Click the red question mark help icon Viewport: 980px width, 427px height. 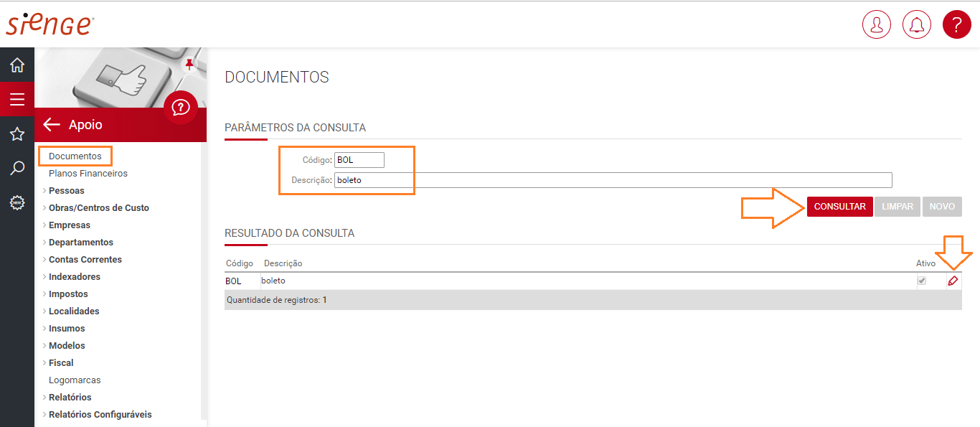pos(956,24)
